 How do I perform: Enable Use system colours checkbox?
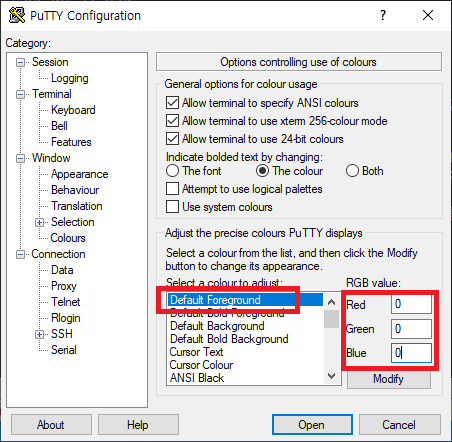172,207
